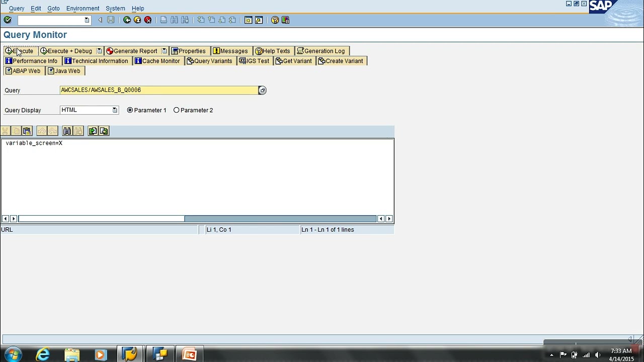Click the Help Texts button
The height and width of the screenshot is (362, 644).
point(273,51)
